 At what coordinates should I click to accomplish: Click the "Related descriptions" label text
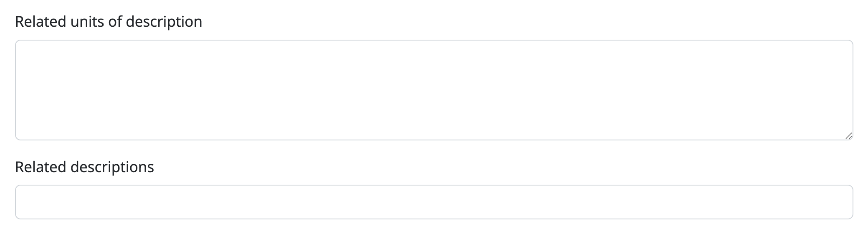pyautogui.click(x=84, y=167)
